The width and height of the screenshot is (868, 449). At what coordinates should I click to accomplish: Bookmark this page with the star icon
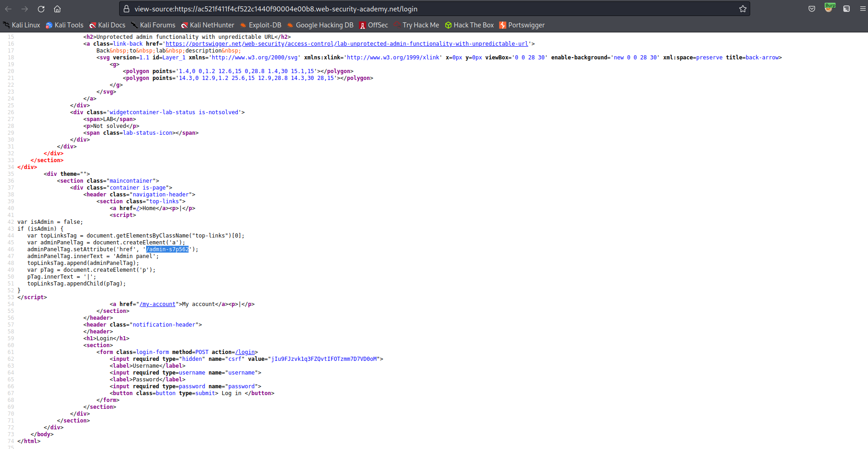click(743, 9)
